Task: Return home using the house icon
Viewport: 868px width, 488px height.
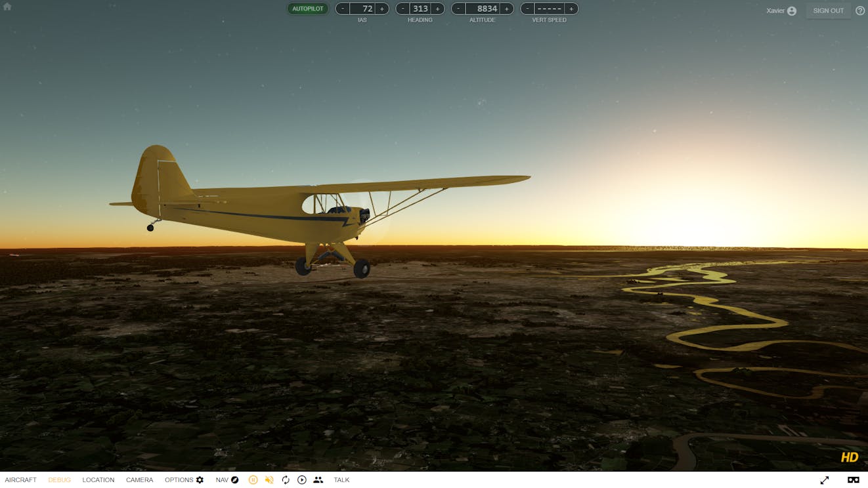Action: [7, 7]
